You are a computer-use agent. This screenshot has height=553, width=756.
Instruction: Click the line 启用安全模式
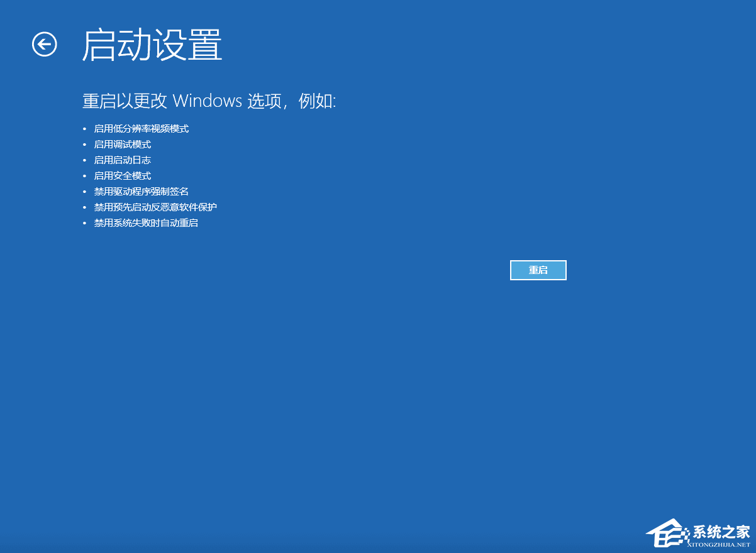click(x=123, y=176)
